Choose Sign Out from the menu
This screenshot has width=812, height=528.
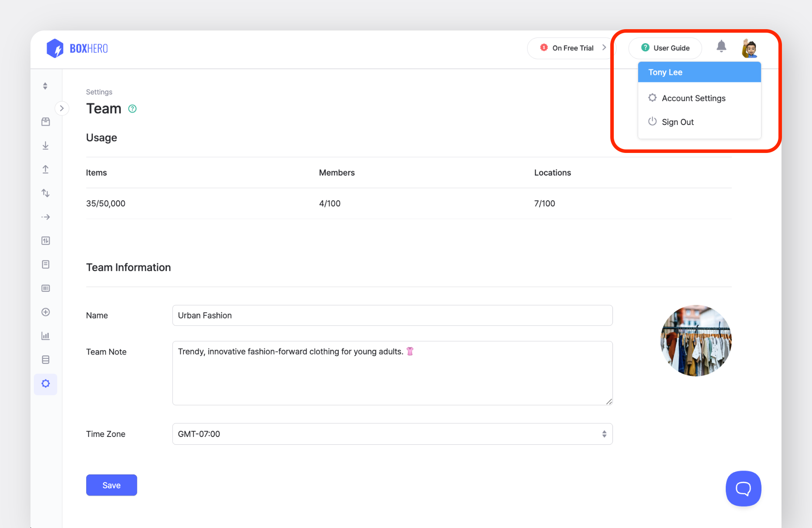[x=677, y=122]
